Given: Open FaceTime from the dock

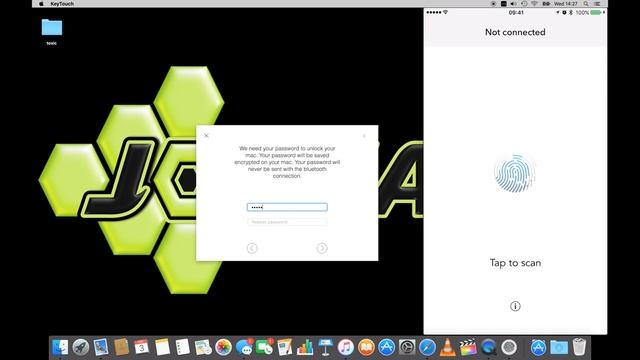Looking at the screenshot, I should [264, 347].
